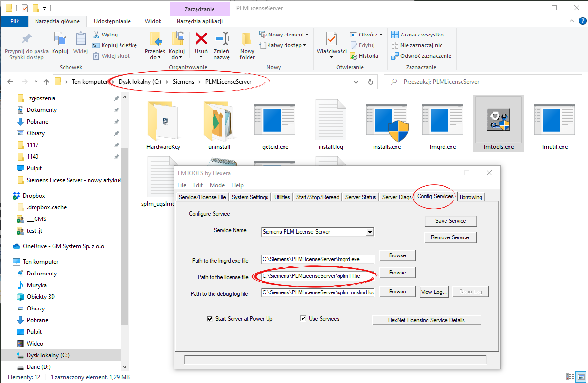
Task: Switch to the Server Status tab
Action: 360,197
